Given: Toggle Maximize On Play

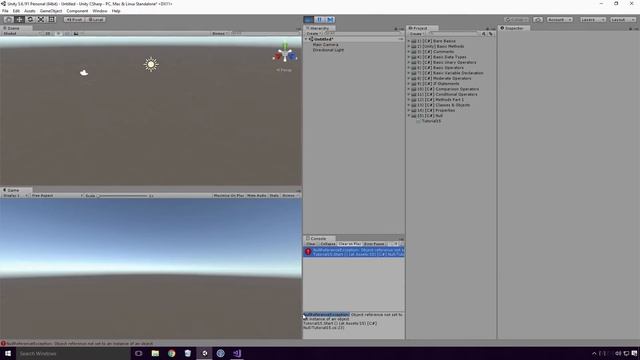Looking at the screenshot, I should [229, 196].
